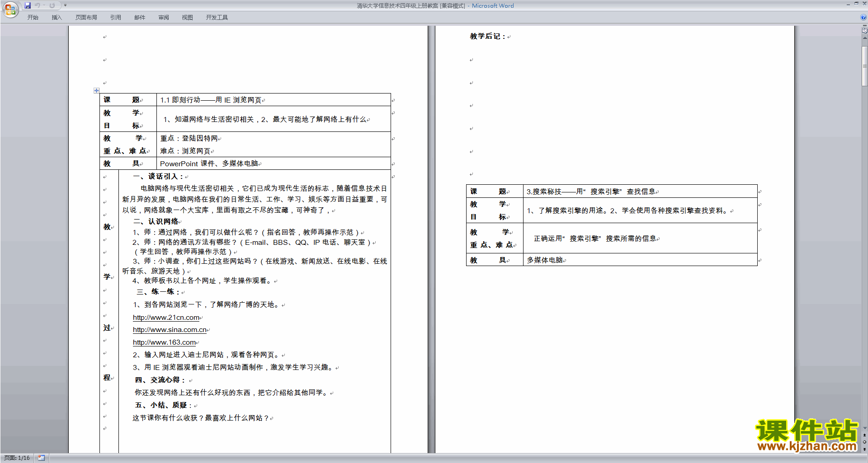
Task: Click the cell text 1.1 即刻行动——用 IE 浏览网页
Action: pos(211,100)
